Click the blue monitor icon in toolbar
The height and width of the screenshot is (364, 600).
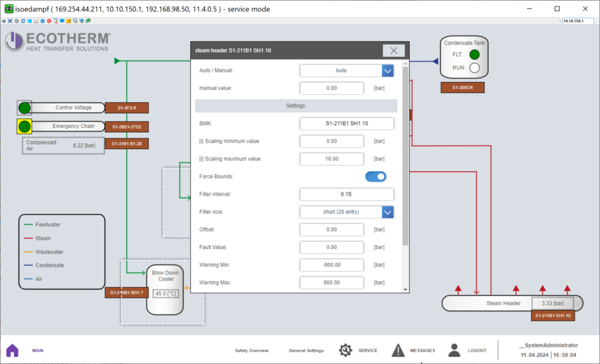pos(62,21)
